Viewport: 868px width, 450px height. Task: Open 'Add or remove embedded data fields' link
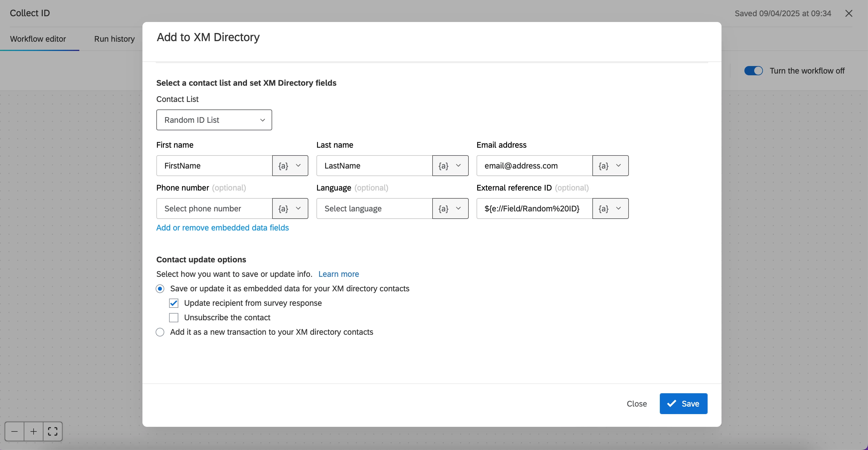pos(222,228)
